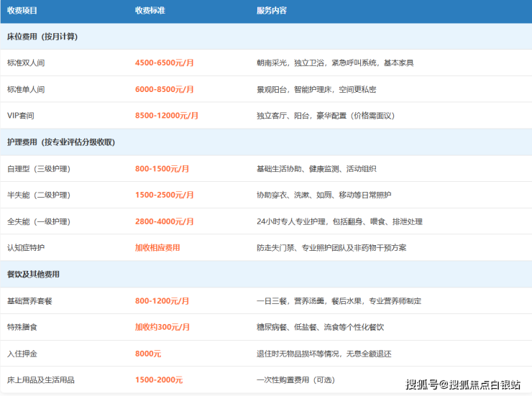
Task: Click the 收费标准 column header
Action: pyautogui.click(x=150, y=10)
